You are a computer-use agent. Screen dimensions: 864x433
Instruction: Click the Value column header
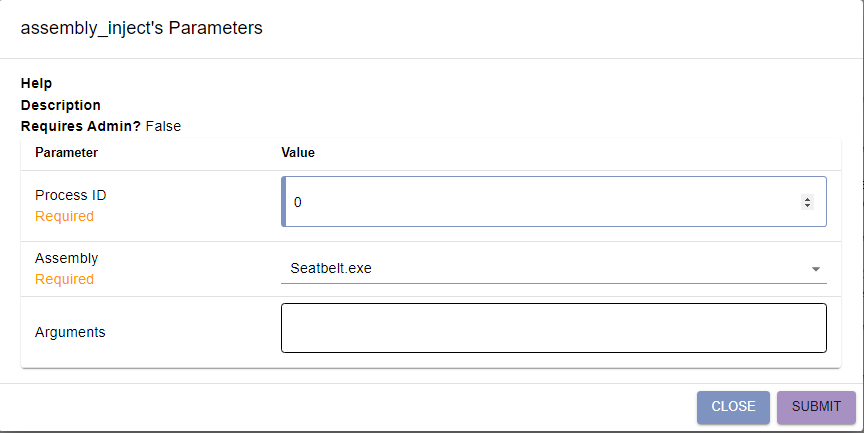[298, 153]
